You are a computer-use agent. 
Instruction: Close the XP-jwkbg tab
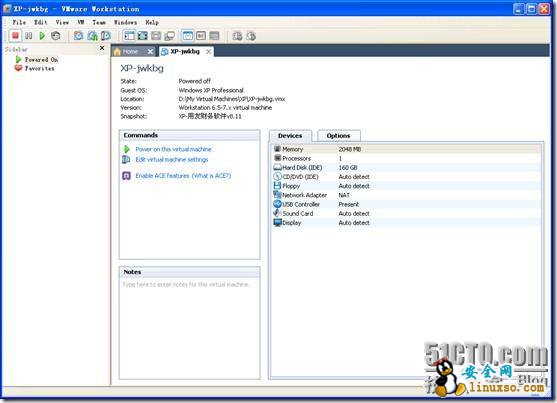[209, 52]
